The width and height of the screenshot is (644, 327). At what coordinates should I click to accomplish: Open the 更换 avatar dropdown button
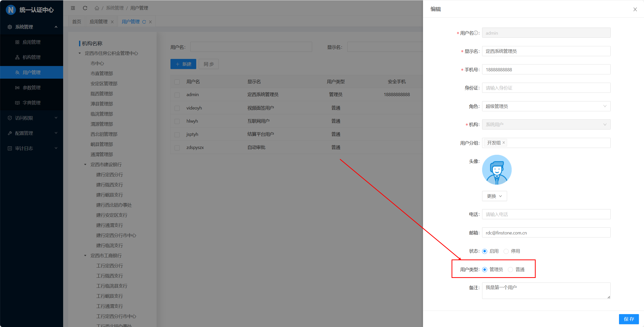pos(494,196)
